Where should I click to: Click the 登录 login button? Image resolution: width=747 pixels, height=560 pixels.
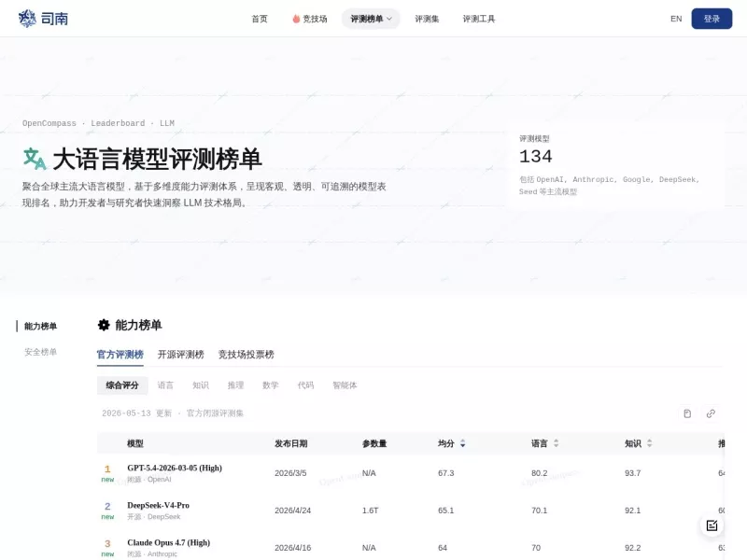(712, 19)
